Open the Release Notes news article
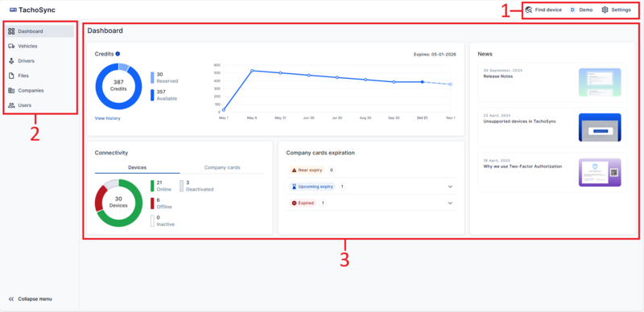Screen dimensions: 644x312 (552, 82)
